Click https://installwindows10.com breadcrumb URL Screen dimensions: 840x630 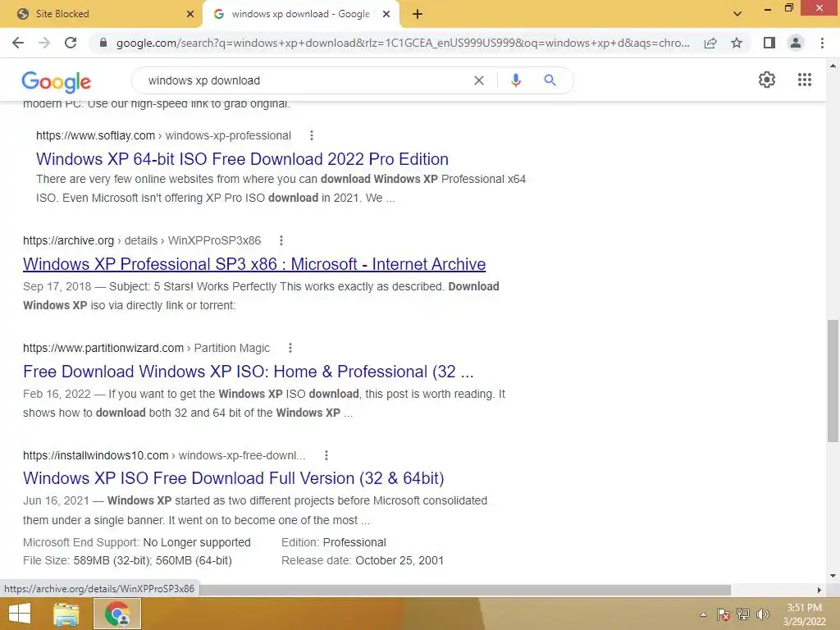96,455
